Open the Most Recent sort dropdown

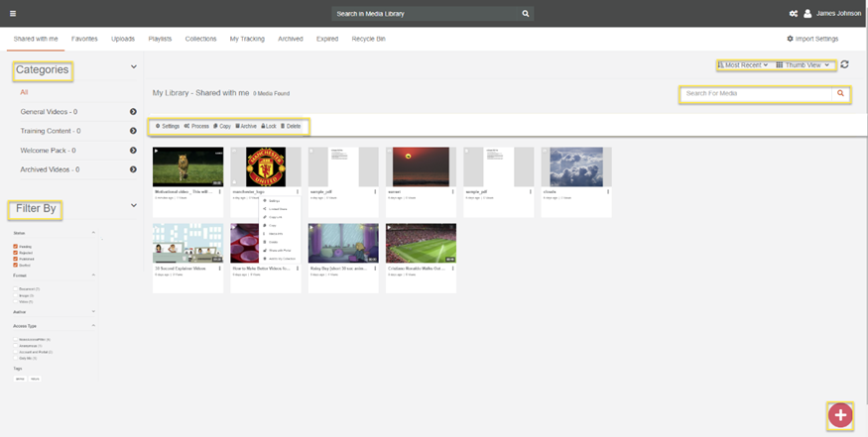pos(743,65)
